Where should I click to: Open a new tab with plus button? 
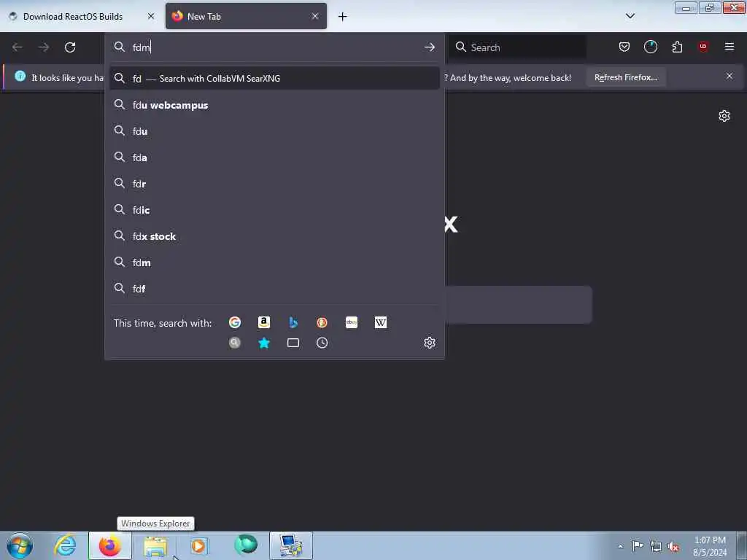343,17
